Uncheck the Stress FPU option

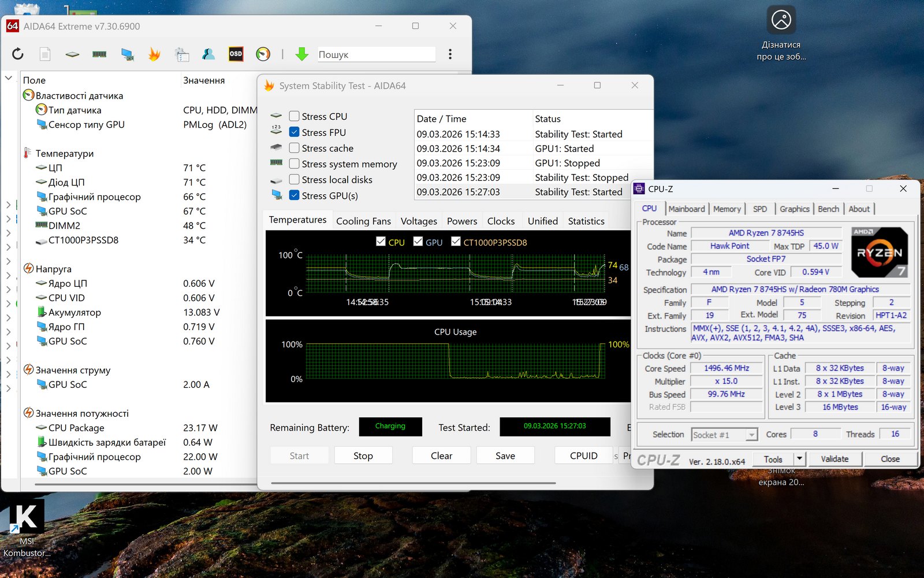click(295, 132)
